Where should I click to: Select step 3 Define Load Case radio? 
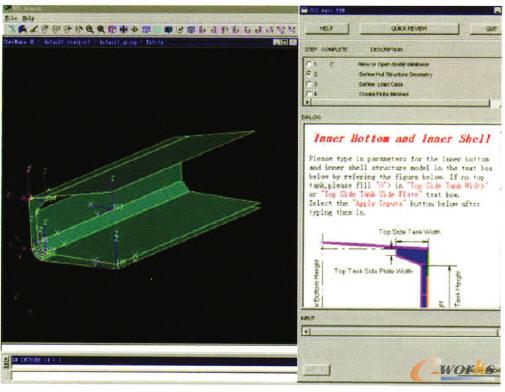pyautogui.click(x=309, y=84)
